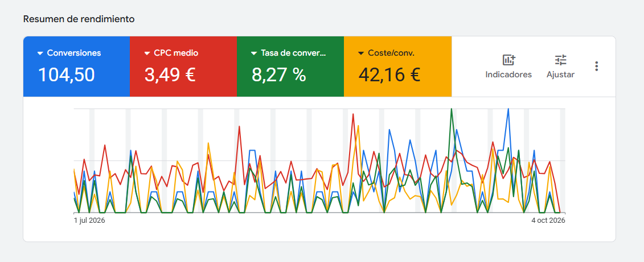The width and height of the screenshot is (644, 262).
Task: Open the Tasa de conversión metric dropdown arrow
Action: point(254,53)
